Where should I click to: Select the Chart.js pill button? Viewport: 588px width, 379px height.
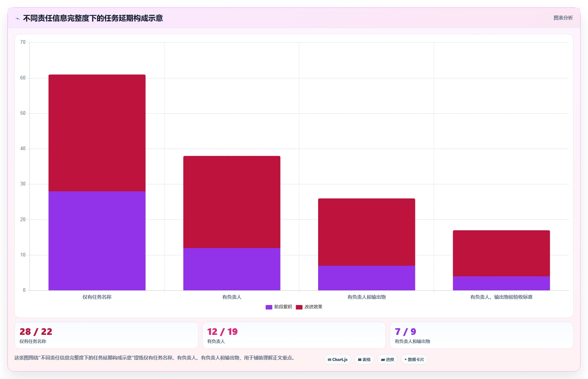click(338, 359)
